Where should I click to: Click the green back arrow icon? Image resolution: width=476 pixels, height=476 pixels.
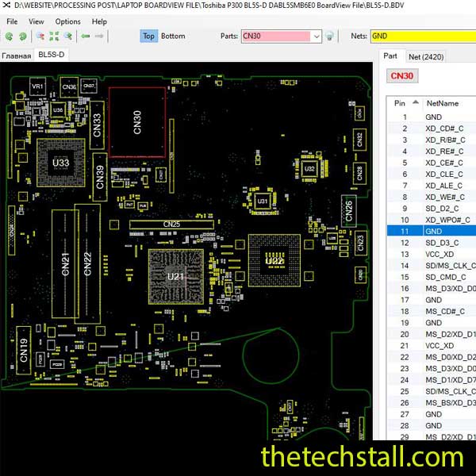pyautogui.click(x=86, y=36)
